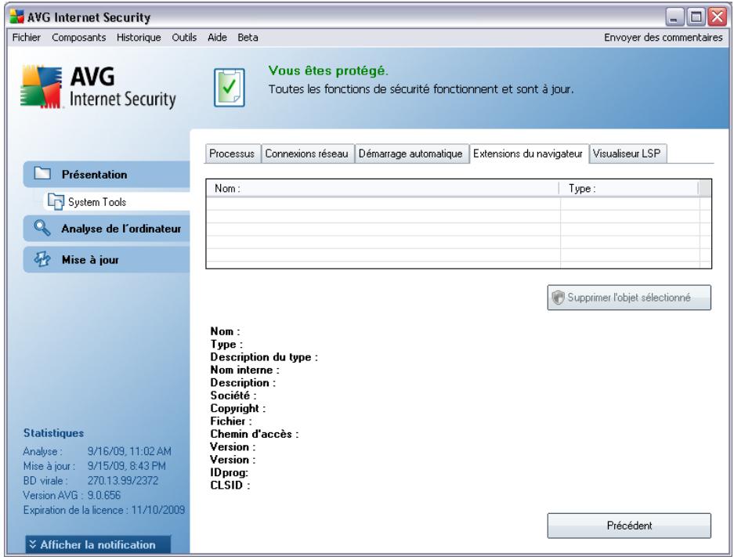Click the AVG logo icon in the title bar
This screenshot has width=734, height=560.
(17, 17)
